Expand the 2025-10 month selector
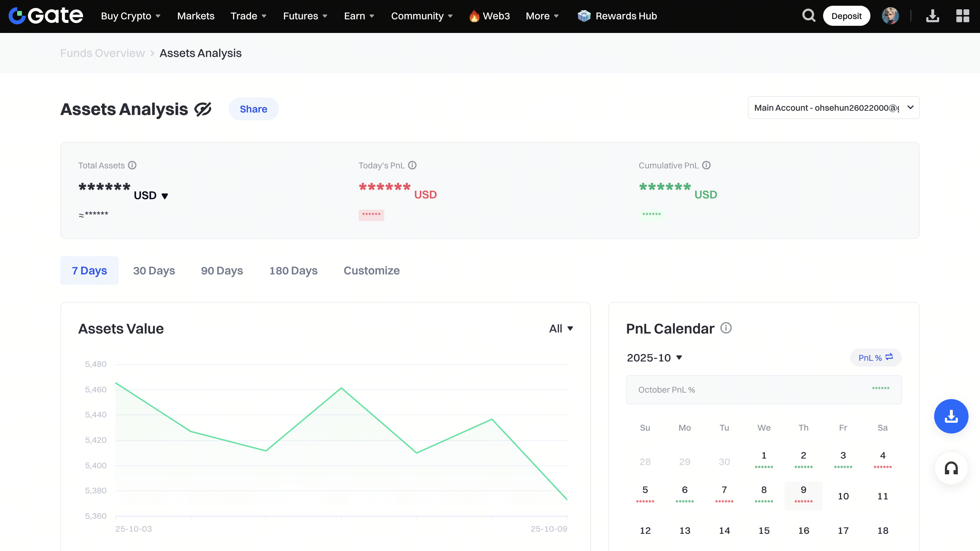Screen dimensions: 980x551 (x=654, y=358)
